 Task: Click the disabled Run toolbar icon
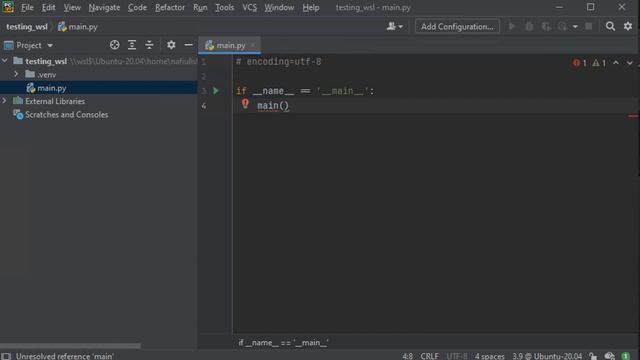(x=511, y=27)
